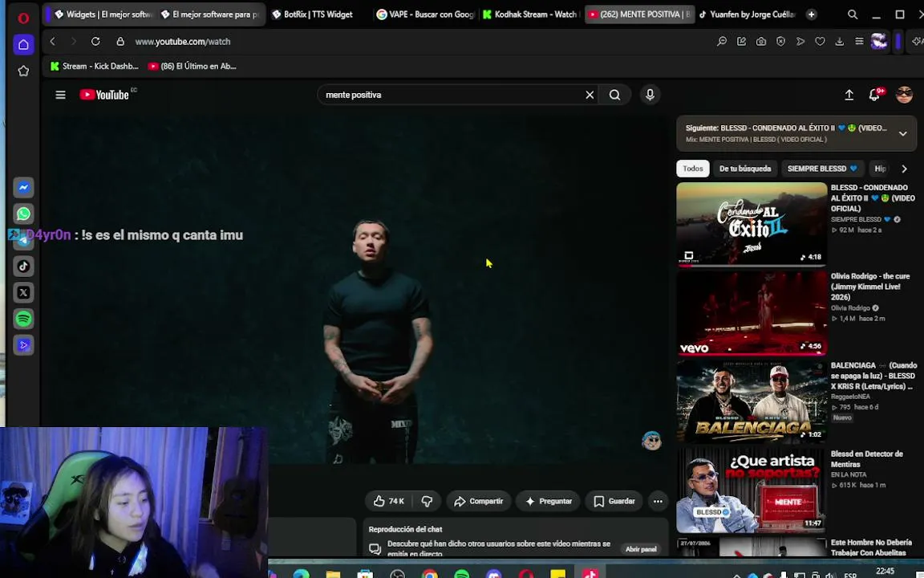
Task: Open Spotify in Opera sidebar
Action: (23, 319)
